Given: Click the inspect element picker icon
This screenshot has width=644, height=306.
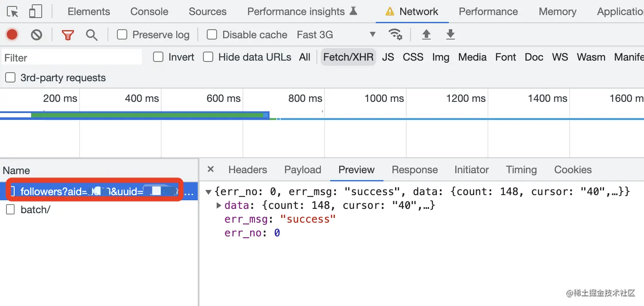Looking at the screenshot, I should tap(13, 12).
